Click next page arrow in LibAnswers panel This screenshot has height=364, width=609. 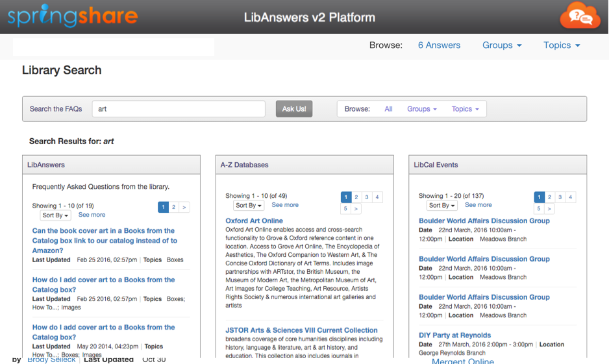point(184,207)
